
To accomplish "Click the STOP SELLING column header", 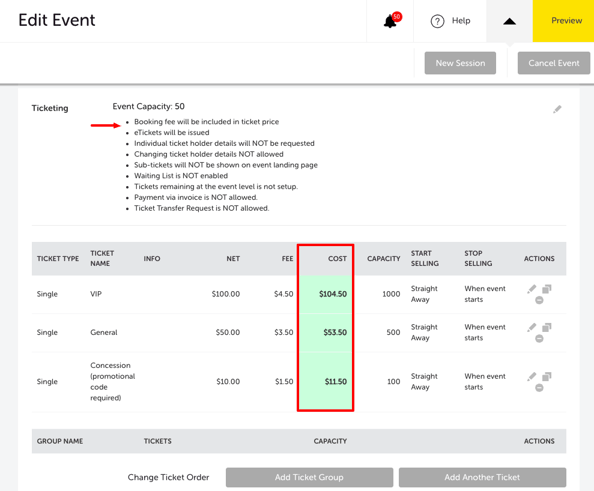I will 478,258.
